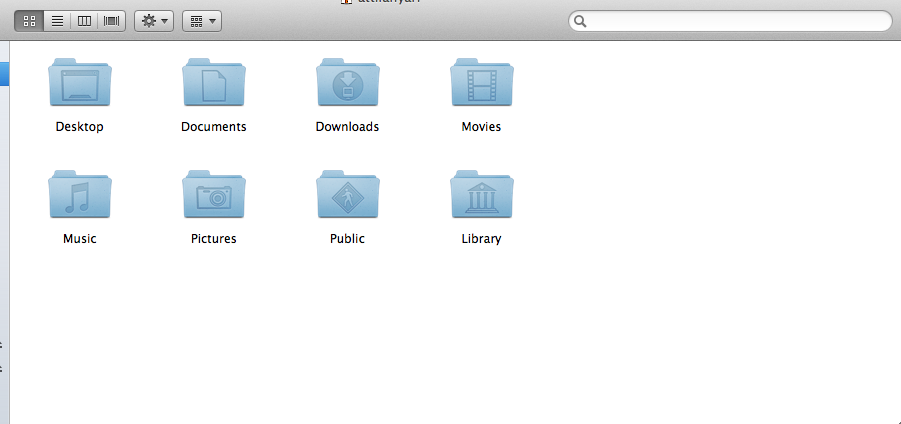Click the "Downloads" folder name label
Screen dimensions: 901x424
(x=347, y=127)
